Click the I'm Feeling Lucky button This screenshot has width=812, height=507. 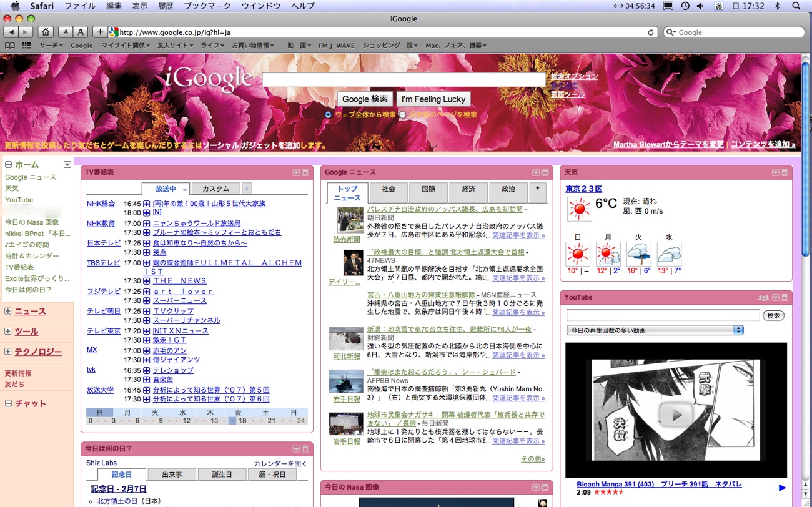pyautogui.click(x=433, y=99)
